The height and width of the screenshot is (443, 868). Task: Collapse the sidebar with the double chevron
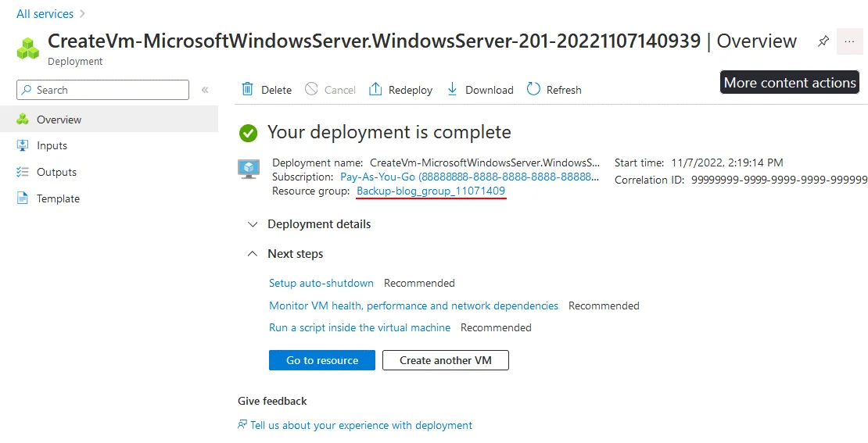[205, 90]
